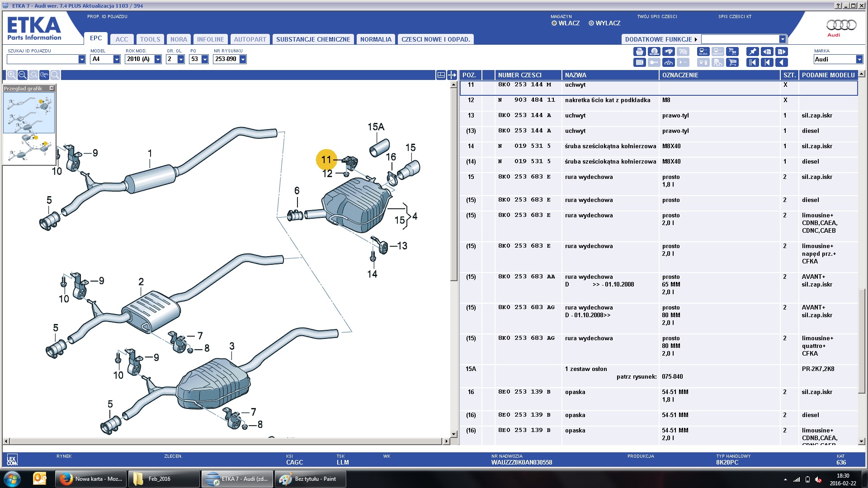The image size is (868, 488).
Task: Click the single-bar back arrow icon
Action: pos(767,62)
